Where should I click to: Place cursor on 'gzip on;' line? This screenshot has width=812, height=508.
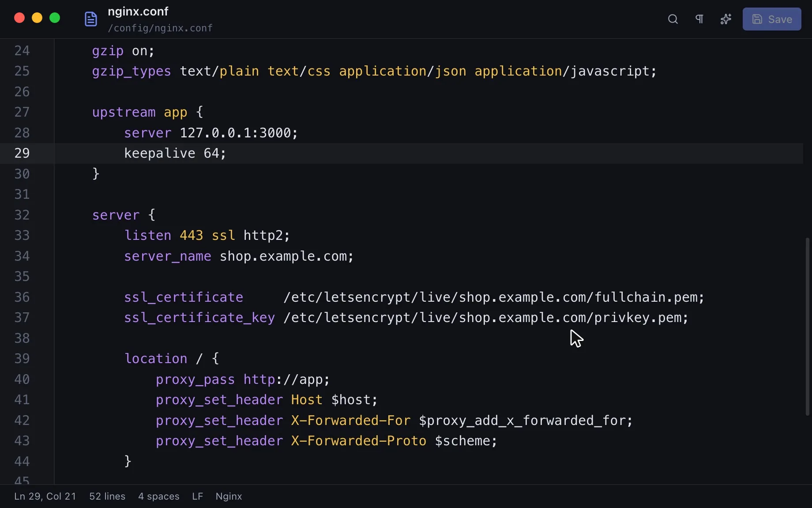click(123, 51)
